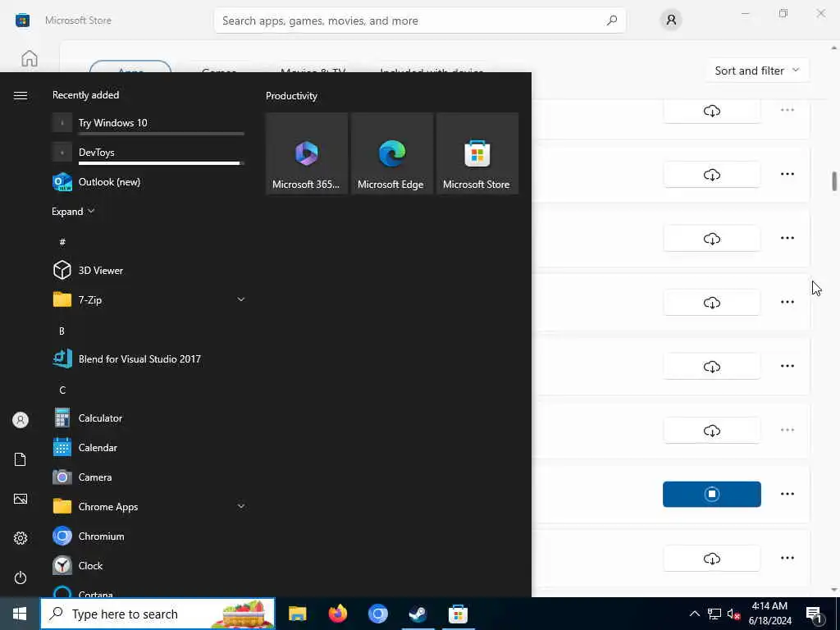Click the Power icon in Start menu
The width and height of the screenshot is (840, 630).
(x=21, y=577)
